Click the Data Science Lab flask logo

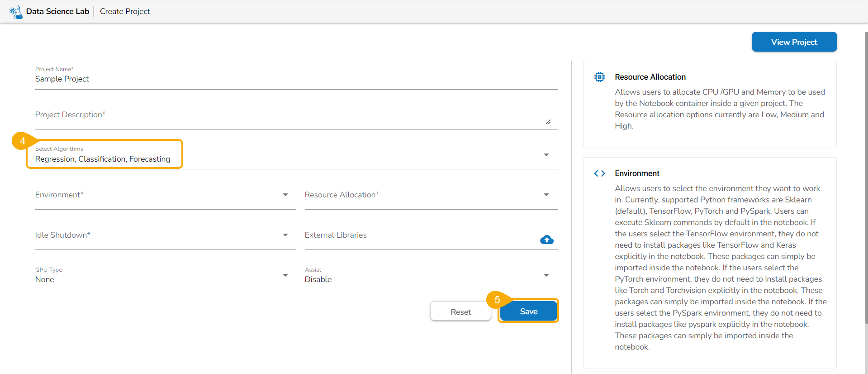pyautogui.click(x=16, y=12)
